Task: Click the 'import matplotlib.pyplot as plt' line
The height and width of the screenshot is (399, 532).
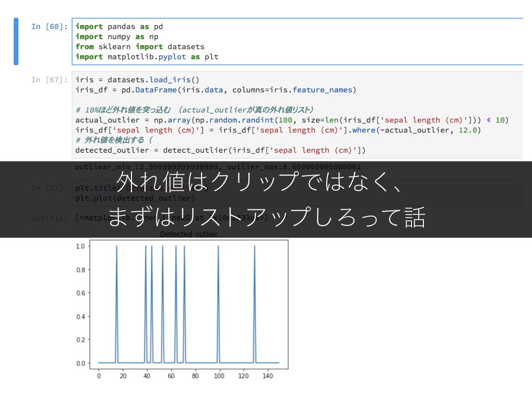Action: (147, 57)
